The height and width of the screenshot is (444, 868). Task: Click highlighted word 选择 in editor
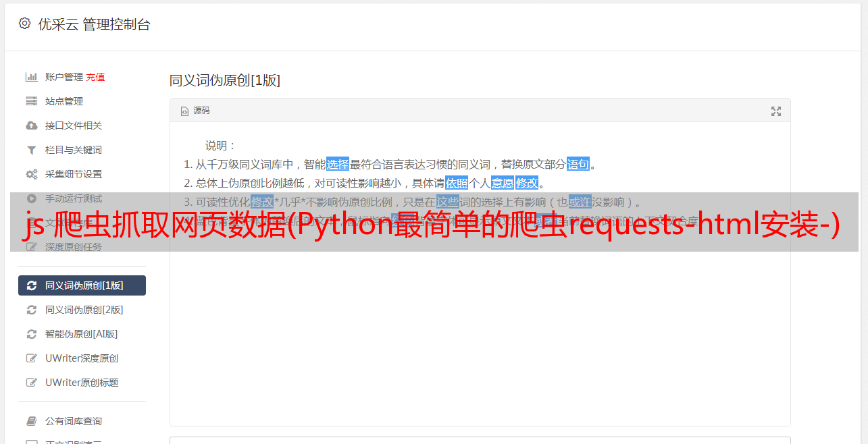coord(338,164)
